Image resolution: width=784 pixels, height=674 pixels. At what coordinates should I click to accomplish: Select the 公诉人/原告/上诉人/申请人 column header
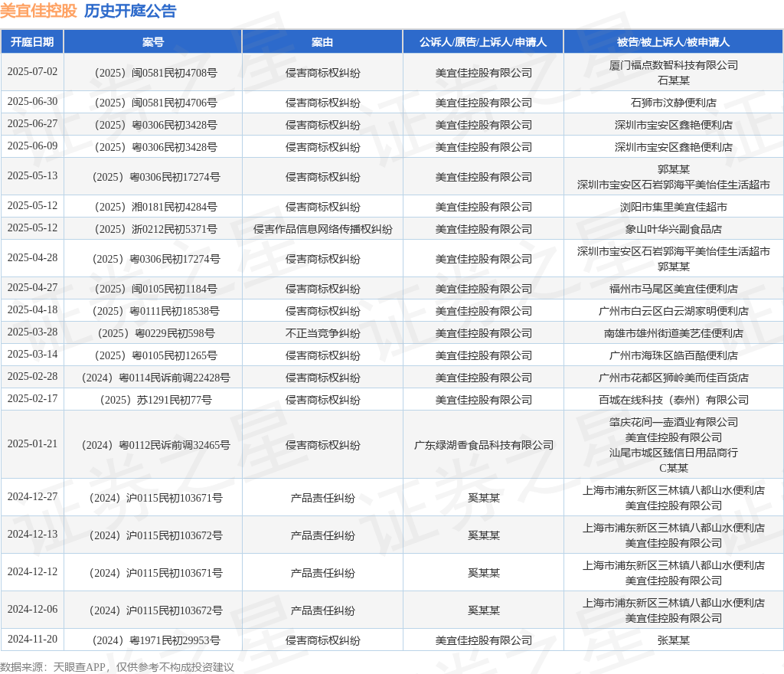pyautogui.click(x=483, y=42)
